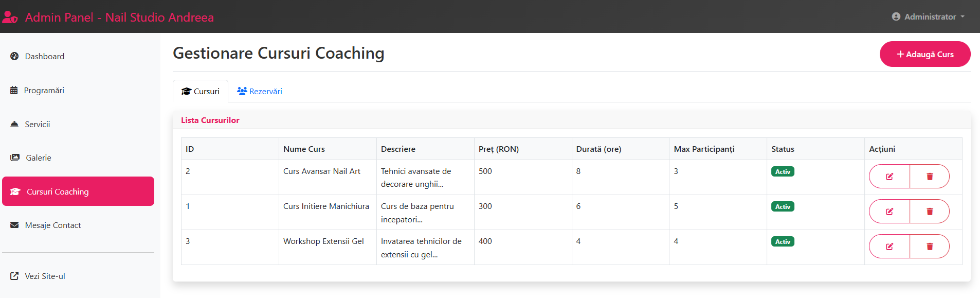Delete the Curs Avansat Nail Art course
The height and width of the screenshot is (298, 980).
[x=930, y=177]
